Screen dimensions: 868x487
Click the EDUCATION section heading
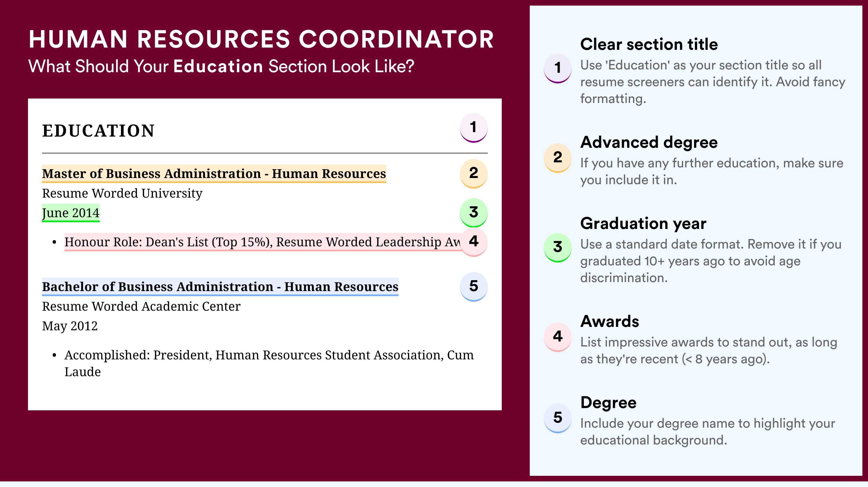(x=98, y=131)
